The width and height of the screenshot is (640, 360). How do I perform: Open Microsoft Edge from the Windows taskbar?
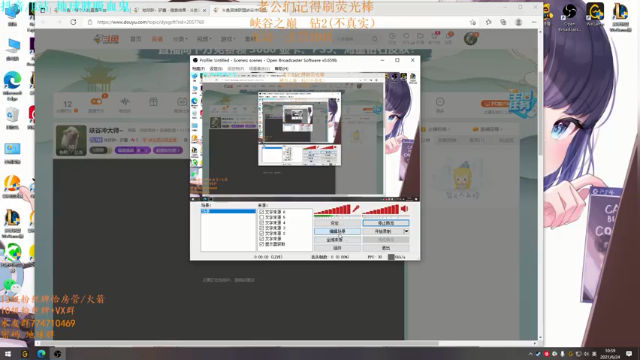(41, 354)
